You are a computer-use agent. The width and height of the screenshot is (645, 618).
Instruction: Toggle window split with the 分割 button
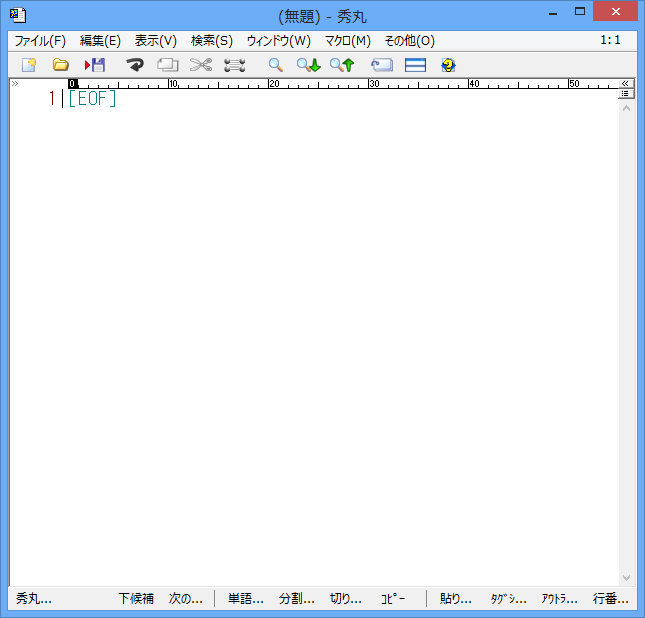(x=296, y=599)
